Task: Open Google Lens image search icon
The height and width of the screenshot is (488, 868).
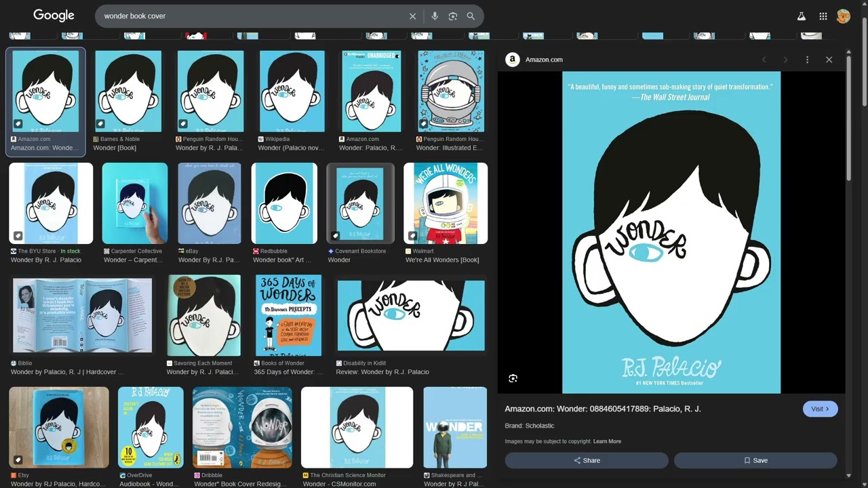Action: point(453,16)
